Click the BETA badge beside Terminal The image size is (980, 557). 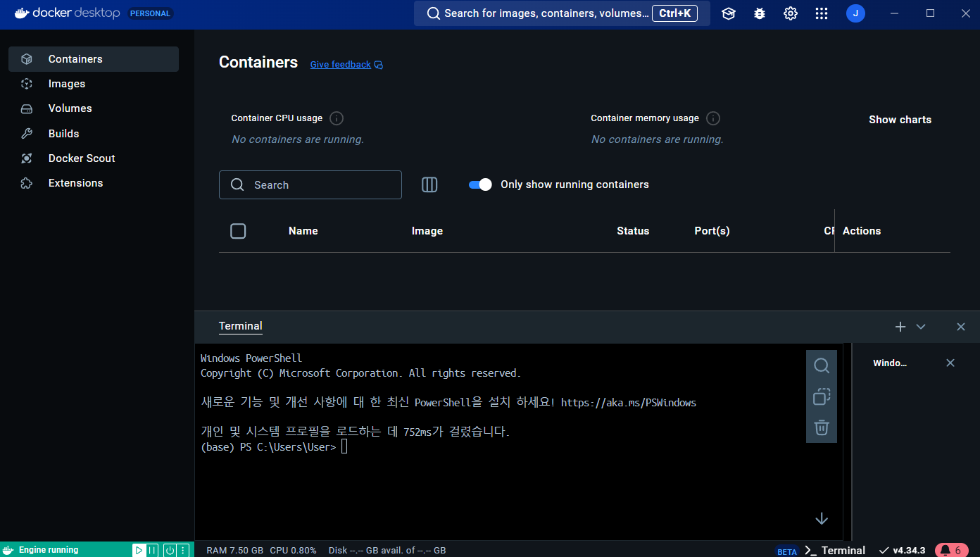tap(787, 551)
